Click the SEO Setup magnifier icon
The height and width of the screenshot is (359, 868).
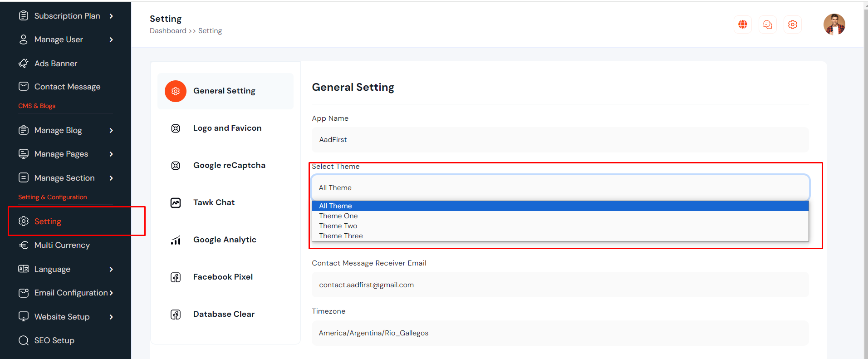tap(24, 340)
